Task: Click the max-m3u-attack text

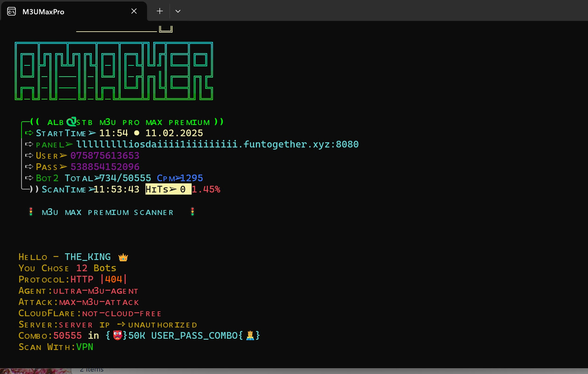Action: 99,302
